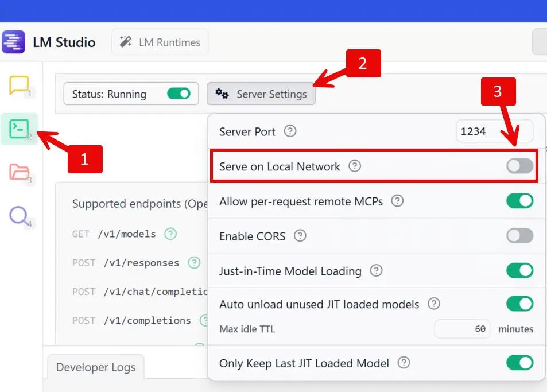Select the Developer terminal sidebar icon
Screen dimensions: 547x392
click(x=19, y=129)
